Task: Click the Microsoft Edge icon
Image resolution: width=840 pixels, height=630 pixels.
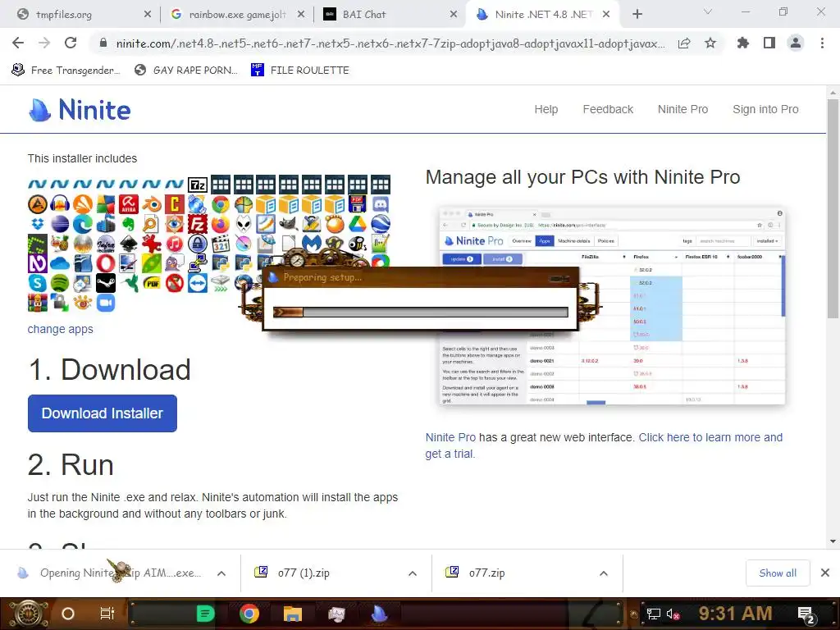Action: tap(83, 224)
